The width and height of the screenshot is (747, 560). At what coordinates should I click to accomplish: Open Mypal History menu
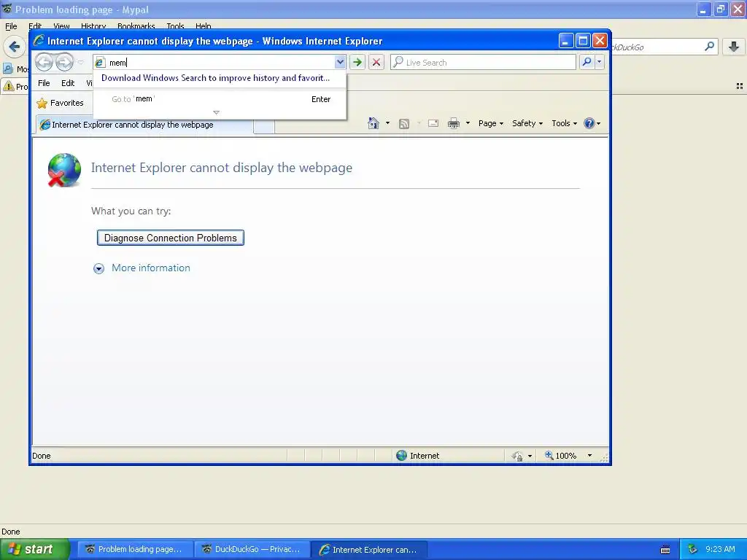click(93, 26)
